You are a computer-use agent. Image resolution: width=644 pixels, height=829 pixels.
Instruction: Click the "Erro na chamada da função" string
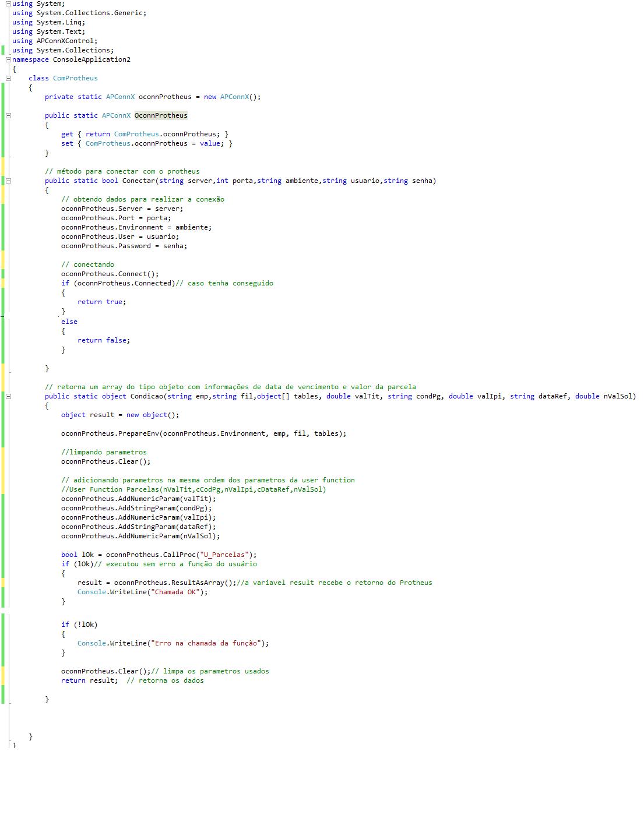206,643
